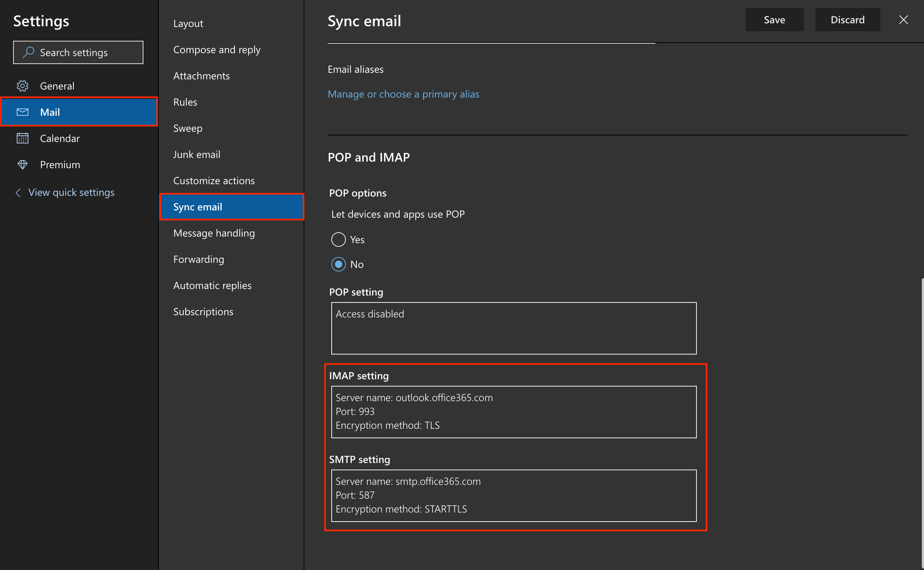The image size is (924, 570).
Task: Navigate to Junk email settings
Action: [197, 154]
